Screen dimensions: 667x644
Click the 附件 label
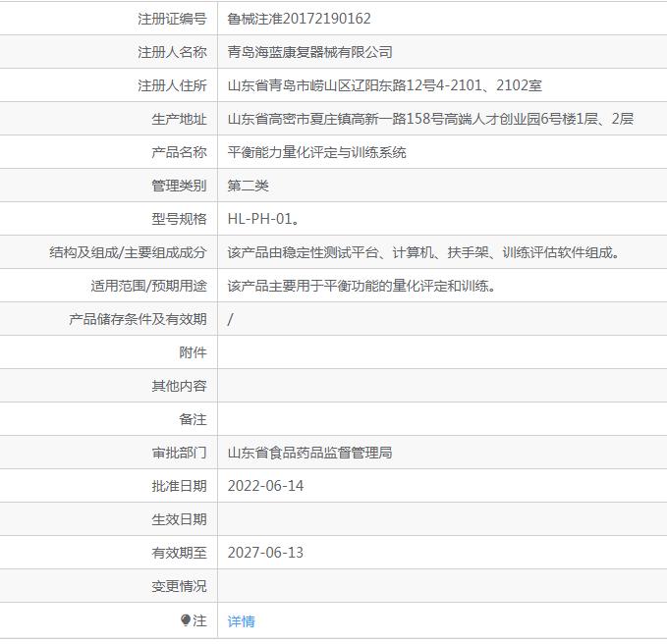click(x=194, y=352)
